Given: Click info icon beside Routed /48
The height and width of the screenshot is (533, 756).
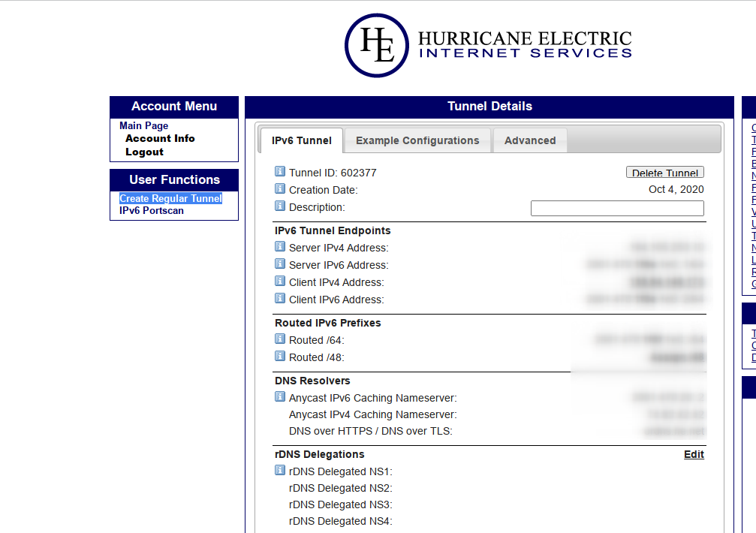Looking at the screenshot, I should click(x=279, y=356).
